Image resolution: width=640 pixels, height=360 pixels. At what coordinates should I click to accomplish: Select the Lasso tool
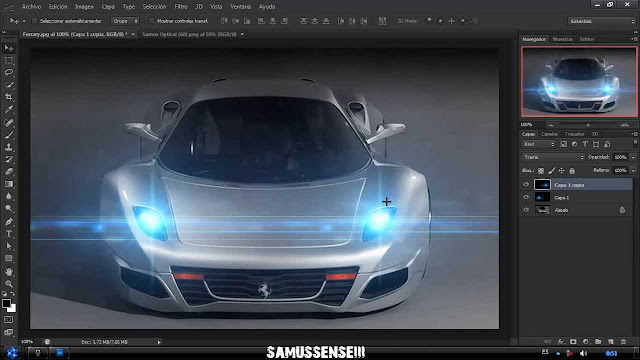click(9, 72)
